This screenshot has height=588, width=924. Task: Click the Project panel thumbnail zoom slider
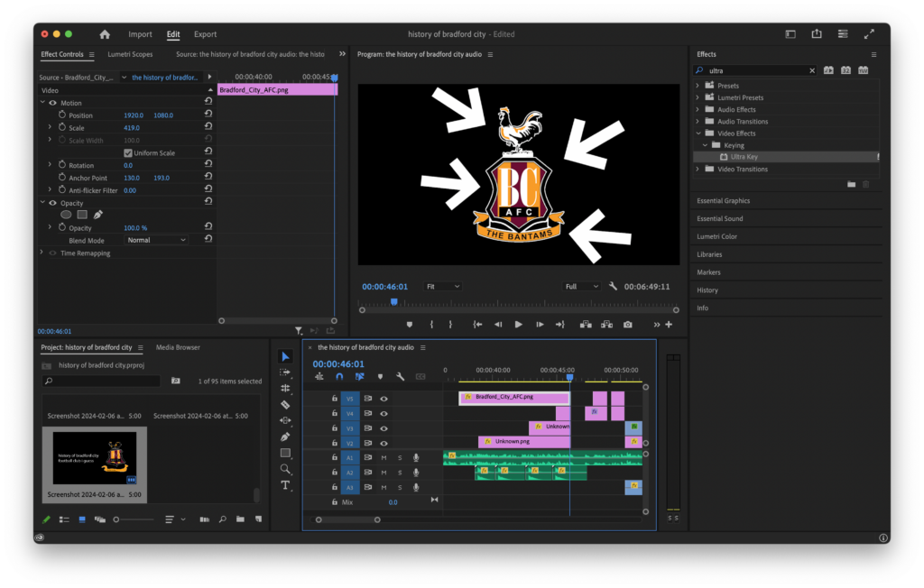coord(116,519)
